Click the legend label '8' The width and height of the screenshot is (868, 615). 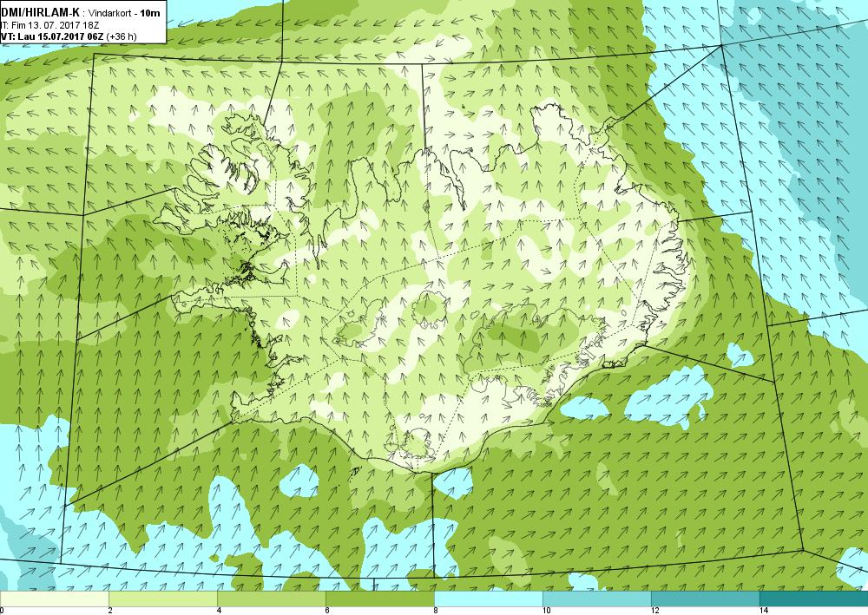437,611
